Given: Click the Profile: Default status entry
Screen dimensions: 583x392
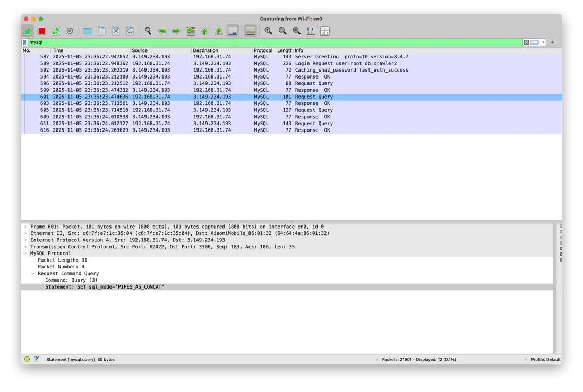Looking at the screenshot, I should point(545,359).
